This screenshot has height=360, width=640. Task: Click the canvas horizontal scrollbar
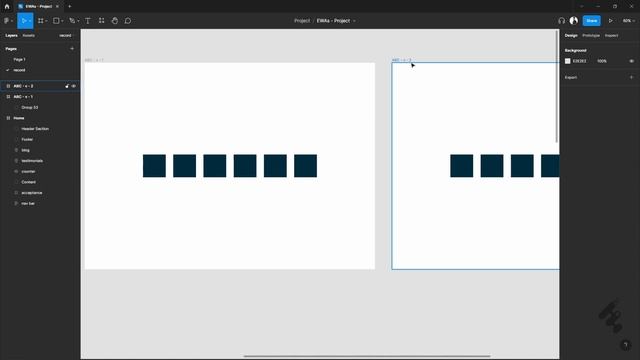pyautogui.click(x=367, y=356)
